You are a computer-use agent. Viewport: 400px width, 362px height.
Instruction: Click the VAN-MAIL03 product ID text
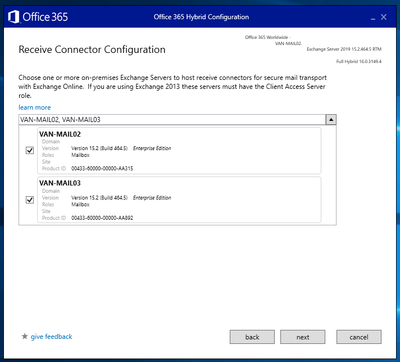[x=102, y=218]
